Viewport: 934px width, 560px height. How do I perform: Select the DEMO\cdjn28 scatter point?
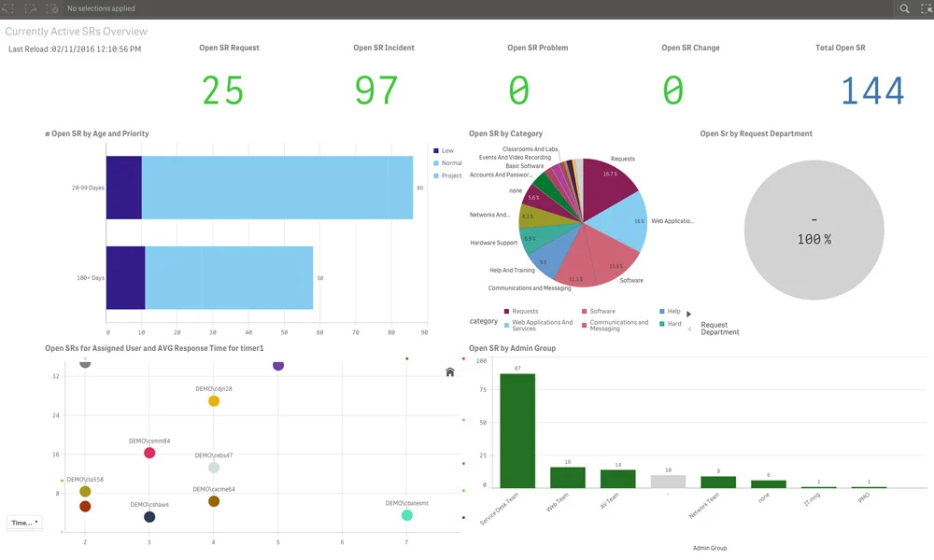pos(214,401)
